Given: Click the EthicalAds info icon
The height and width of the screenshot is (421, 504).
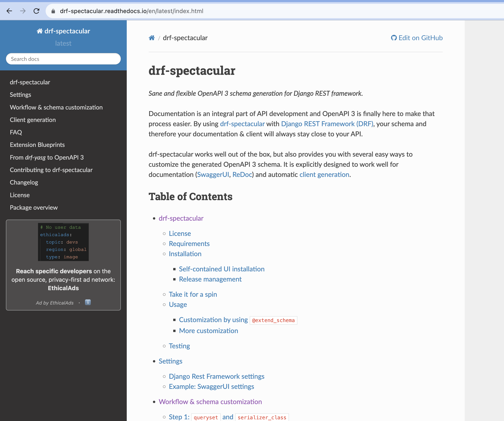Looking at the screenshot, I should pos(88,302).
